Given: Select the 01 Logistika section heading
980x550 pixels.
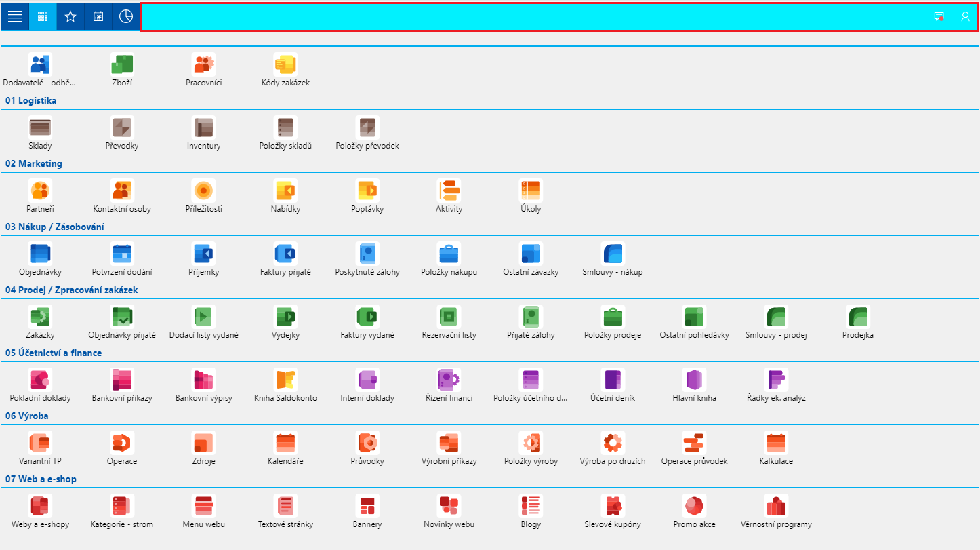Looking at the screenshot, I should [x=31, y=101].
